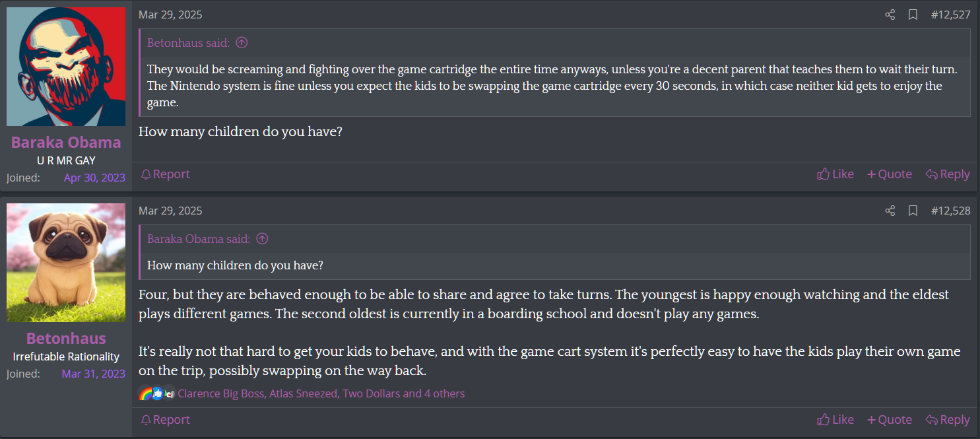Viewport: 980px width, 439px height.
Task: Like Betonhaus's reply about four children
Action: click(x=835, y=420)
